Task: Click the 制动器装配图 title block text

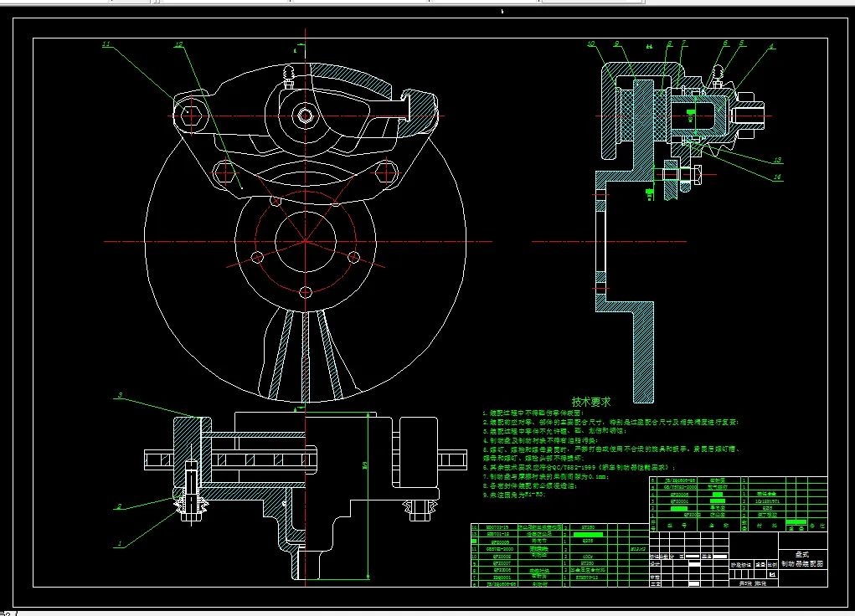Action: 802,563
